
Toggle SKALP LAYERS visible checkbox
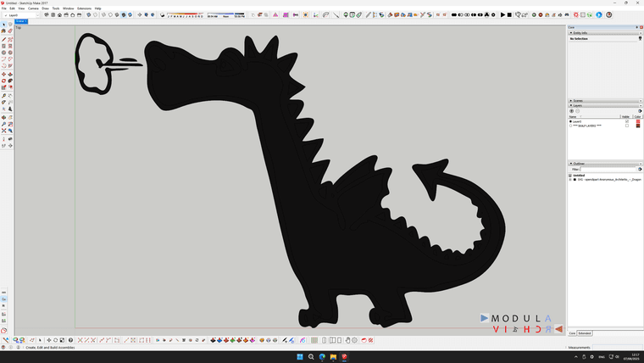pyautogui.click(x=627, y=126)
